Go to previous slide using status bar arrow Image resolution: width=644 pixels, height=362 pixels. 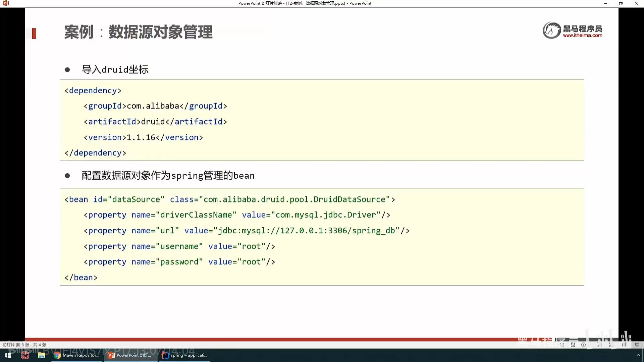[562, 345]
